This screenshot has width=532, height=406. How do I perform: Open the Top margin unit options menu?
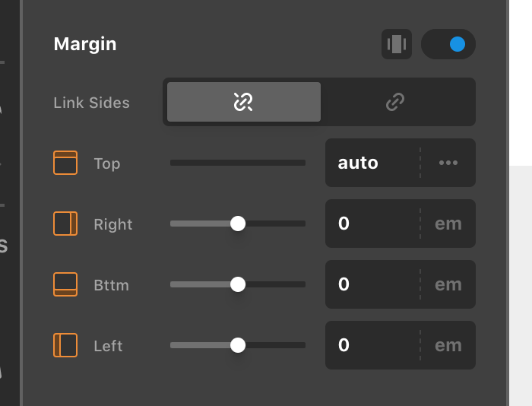pos(448,163)
